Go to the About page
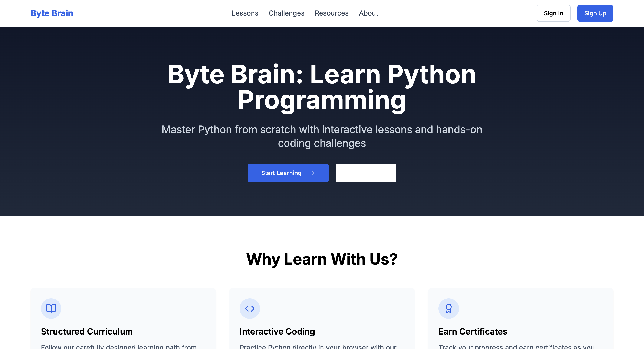 pos(368,13)
